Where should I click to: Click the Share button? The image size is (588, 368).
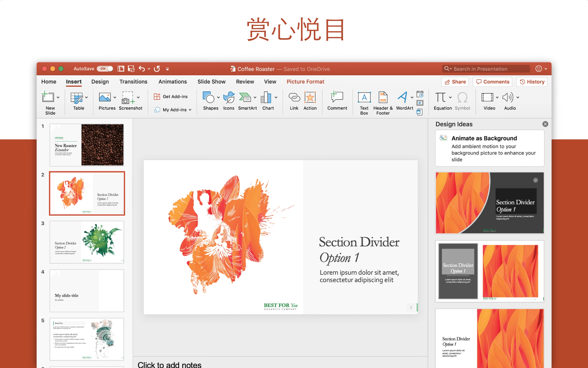click(x=455, y=82)
